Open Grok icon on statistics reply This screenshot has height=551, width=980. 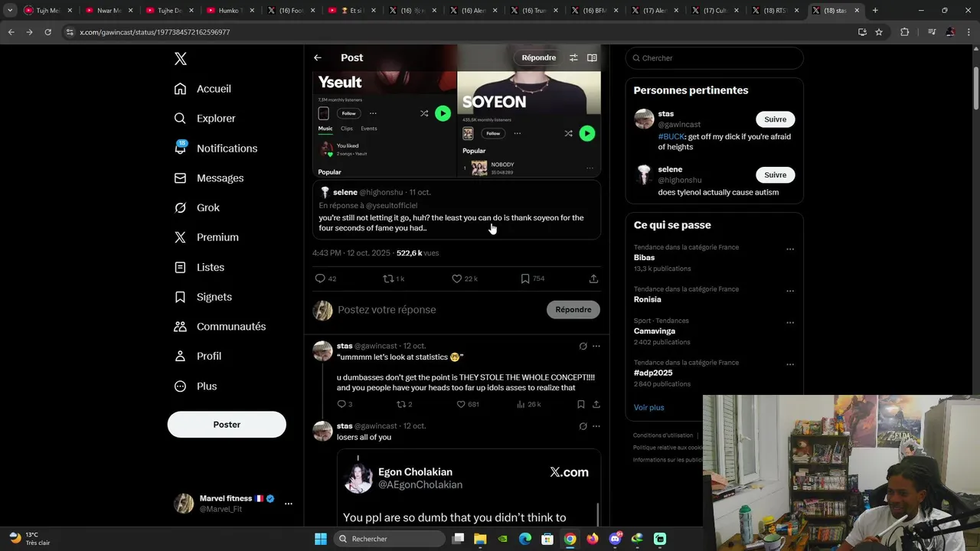(x=583, y=347)
